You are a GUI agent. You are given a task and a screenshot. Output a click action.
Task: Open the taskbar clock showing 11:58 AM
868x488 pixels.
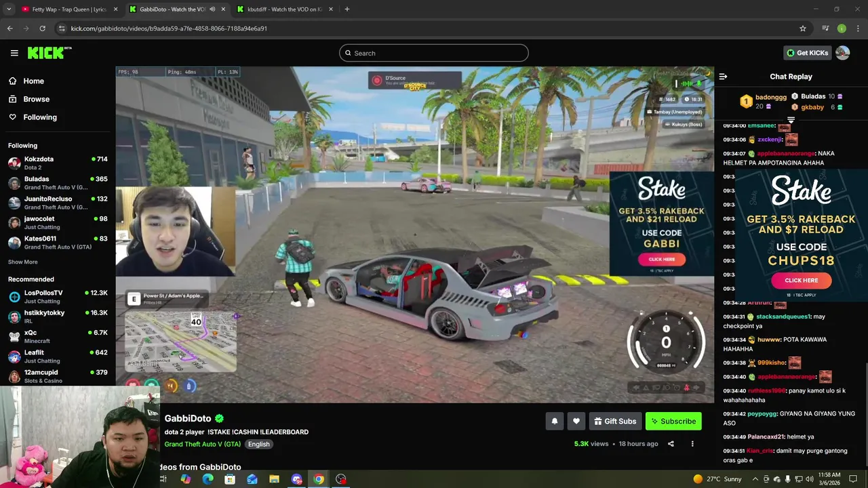pos(829,479)
